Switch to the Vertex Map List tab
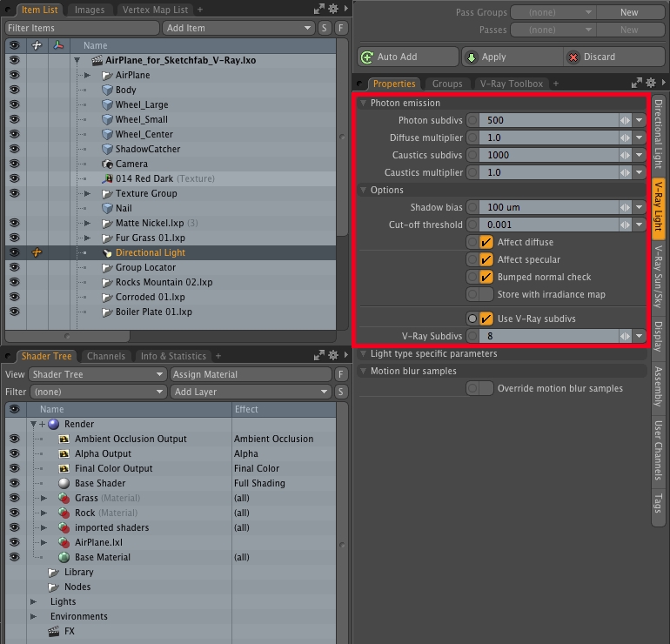Image resolution: width=670 pixels, height=644 pixels. (x=155, y=10)
